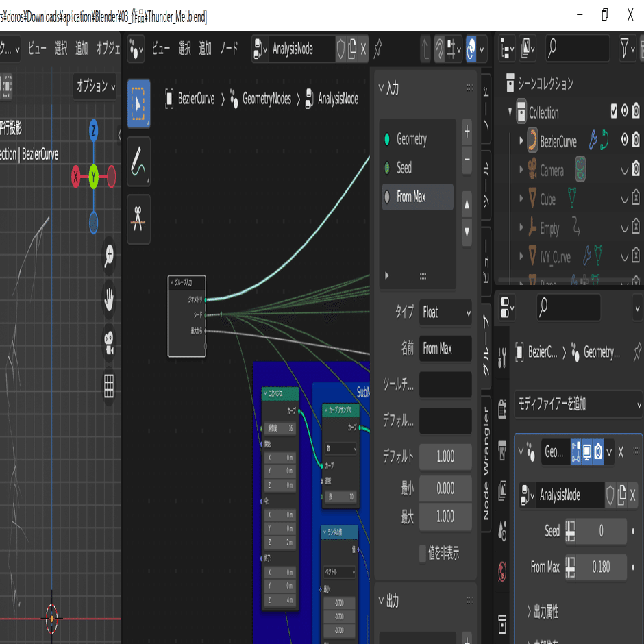The height and width of the screenshot is (644, 644).
Task: Open the Output properties tab
Action: pos(502,451)
